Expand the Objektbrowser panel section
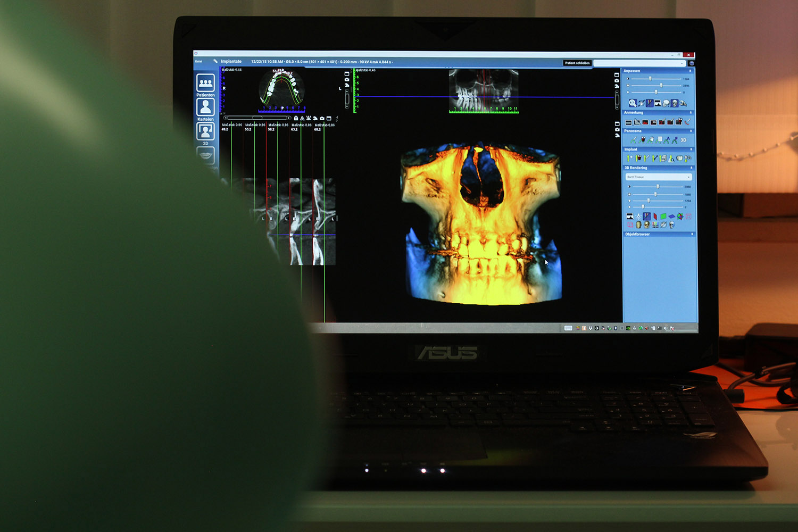The height and width of the screenshot is (532, 798). (x=692, y=234)
